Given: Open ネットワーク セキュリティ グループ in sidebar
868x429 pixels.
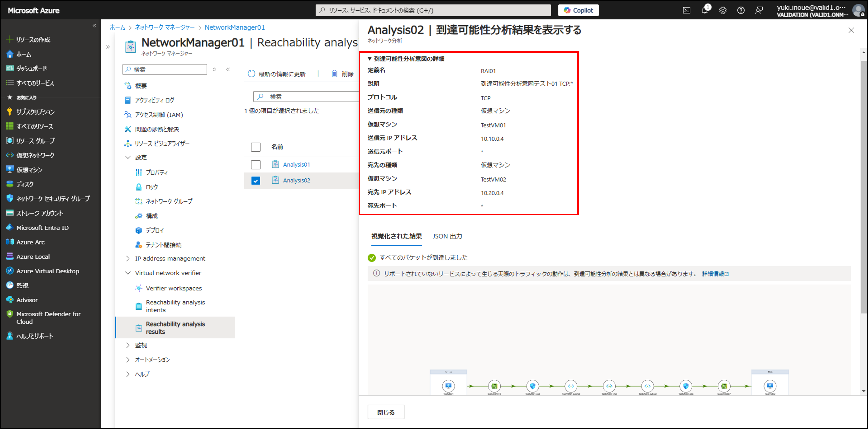Looking at the screenshot, I should 53,198.
